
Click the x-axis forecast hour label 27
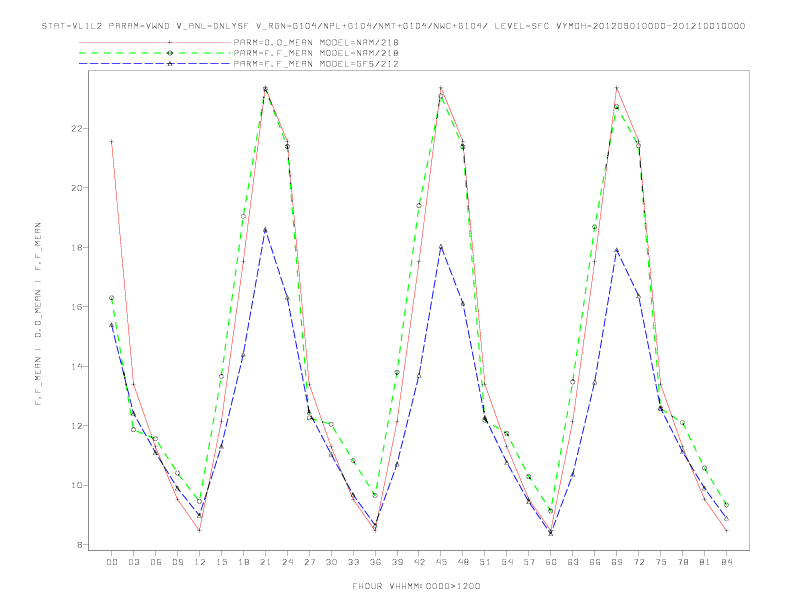309,562
